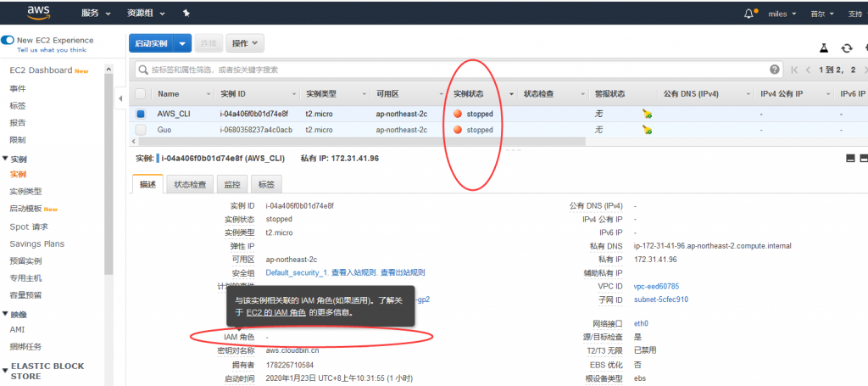Open 预留实例 in the sidebar
Screen dimensions: 868x386
(x=25, y=260)
